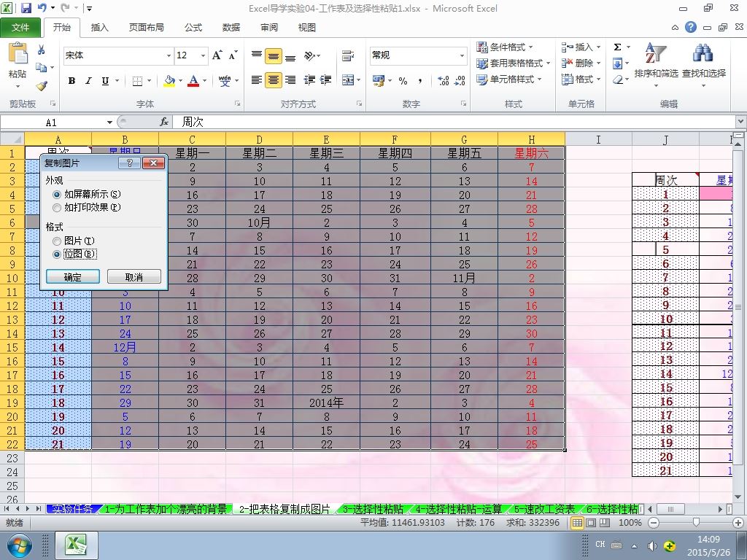Switch to Page Break Preview in status bar
747x560 pixels.
(604, 523)
